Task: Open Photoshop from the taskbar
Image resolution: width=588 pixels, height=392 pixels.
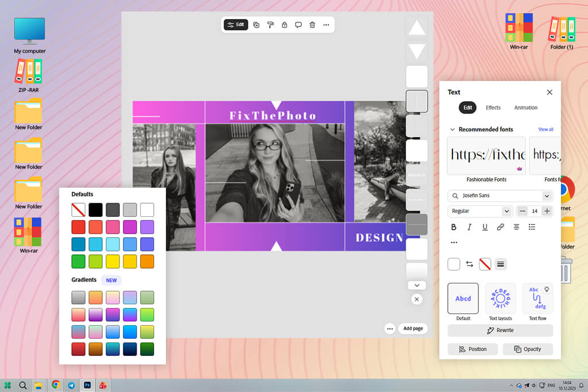Action: tap(87, 385)
